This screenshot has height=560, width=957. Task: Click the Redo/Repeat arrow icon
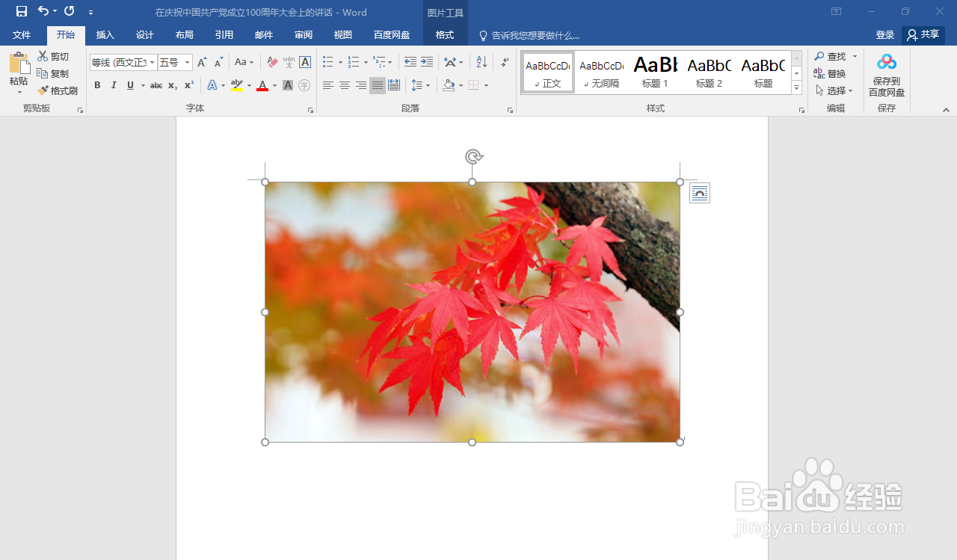(x=70, y=11)
